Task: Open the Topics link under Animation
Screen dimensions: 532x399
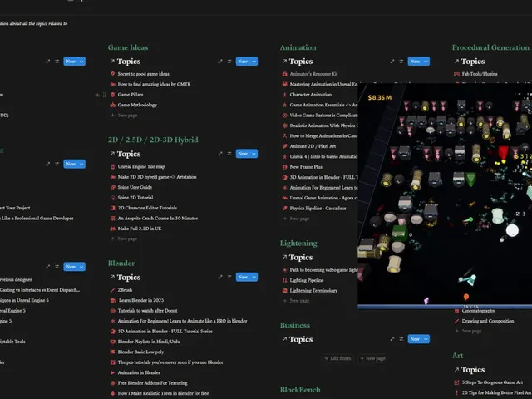Action: pos(298,62)
